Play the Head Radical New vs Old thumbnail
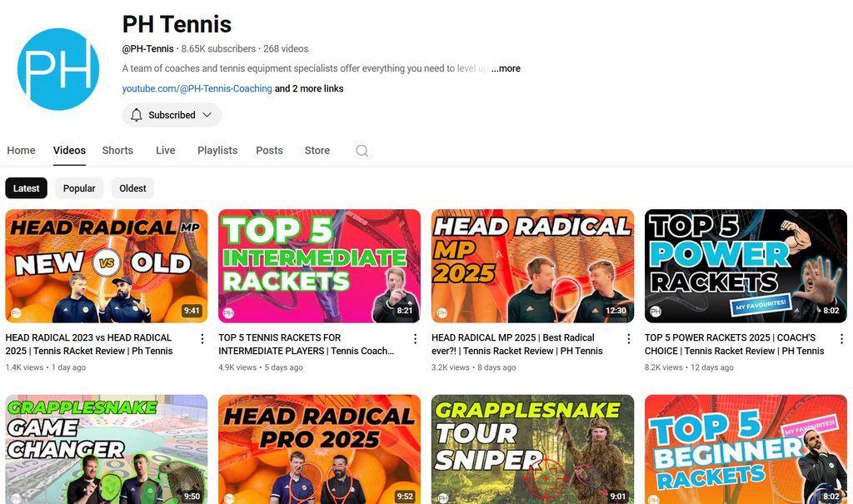Screen dimensions: 853x504 pyautogui.click(x=107, y=266)
